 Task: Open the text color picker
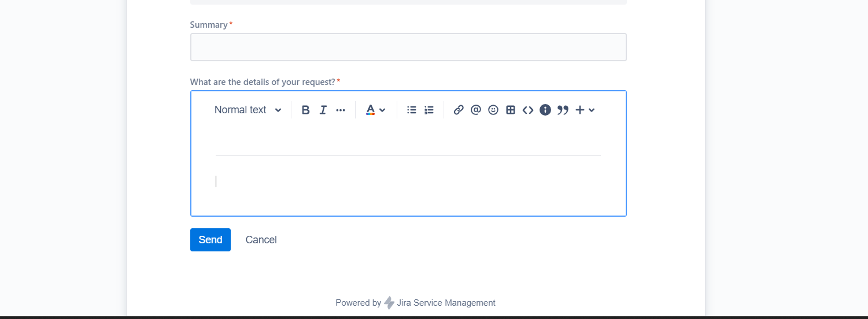coord(376,110)
